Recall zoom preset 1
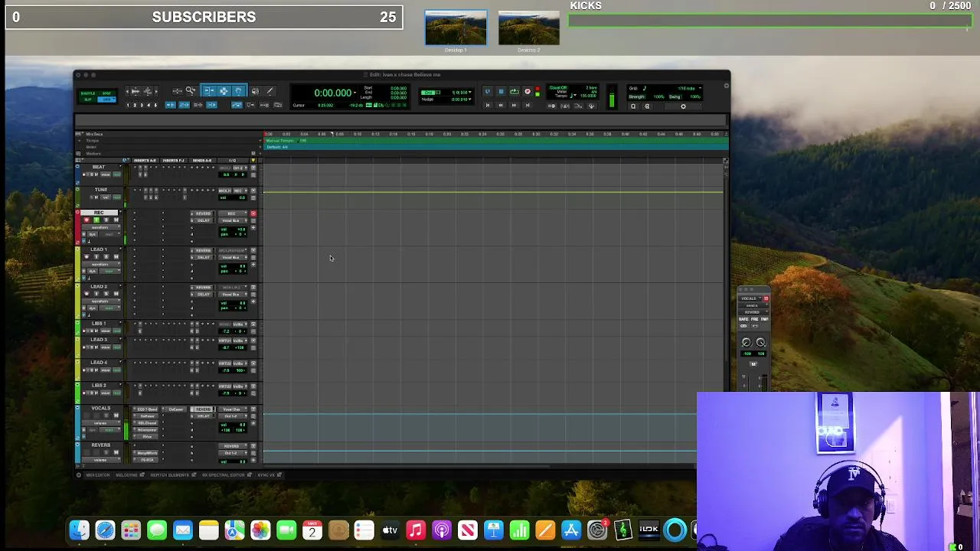The image size is (980, 551). tap(128, 105)
